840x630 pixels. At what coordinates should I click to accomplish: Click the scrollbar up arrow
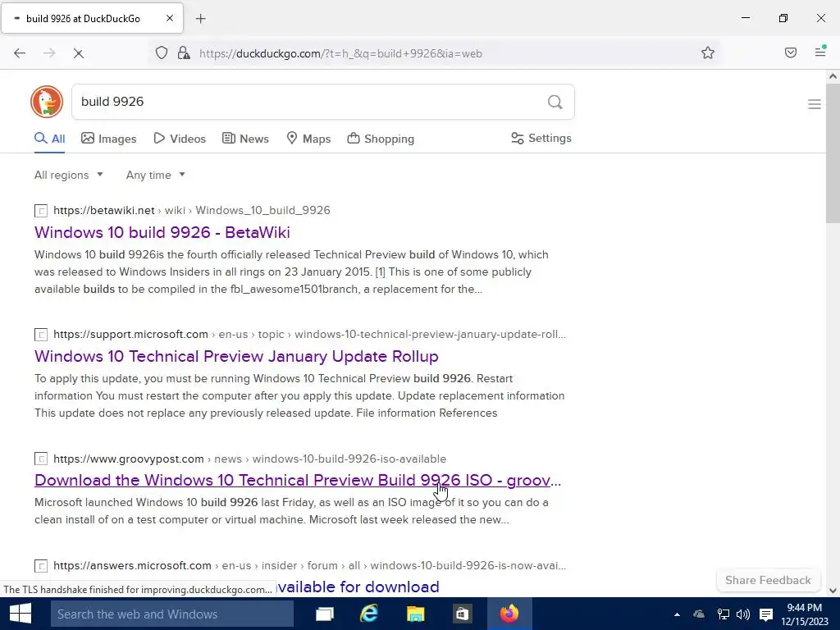[833, 76]
